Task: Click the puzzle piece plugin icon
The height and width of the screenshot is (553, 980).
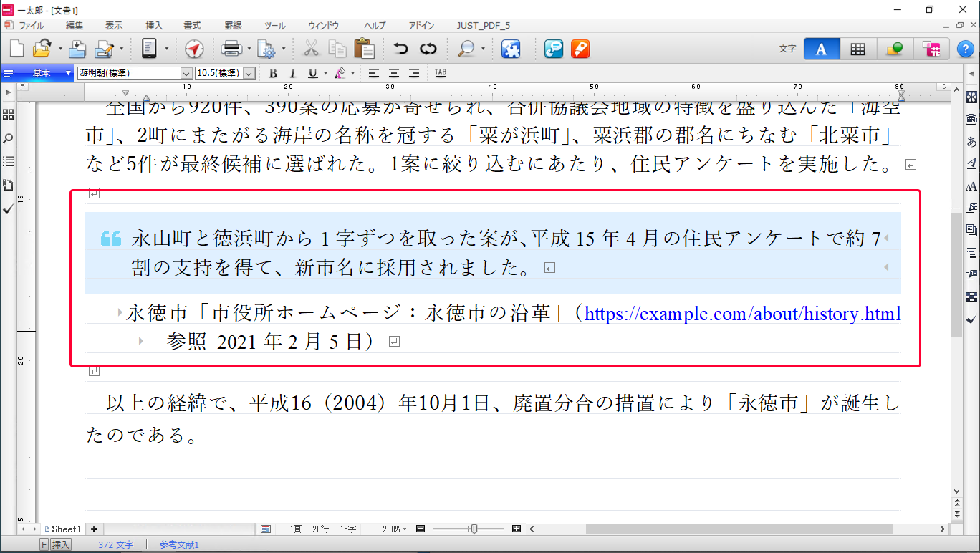Action: click(x=510, y=49)
